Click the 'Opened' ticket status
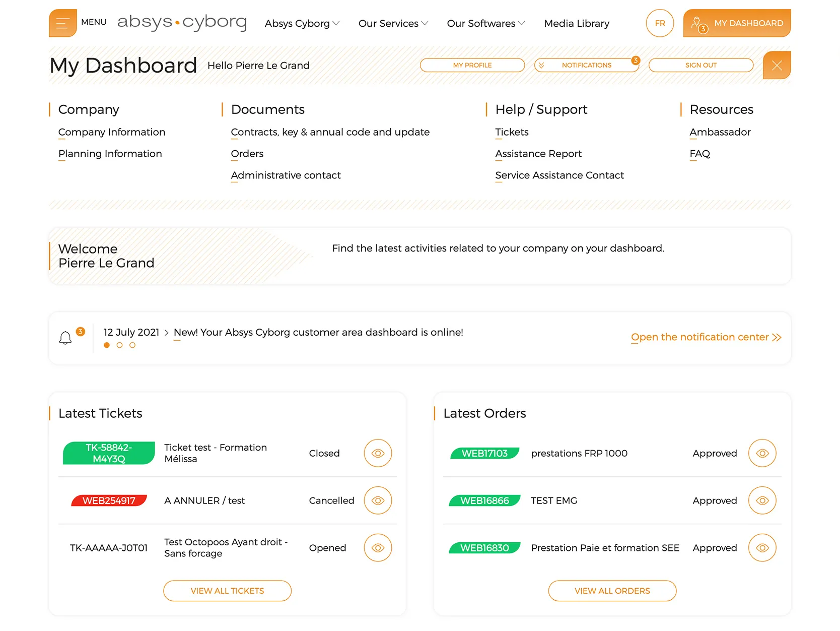Image resolution: width=840 pixels, height=631 pixels. (327, 548)
